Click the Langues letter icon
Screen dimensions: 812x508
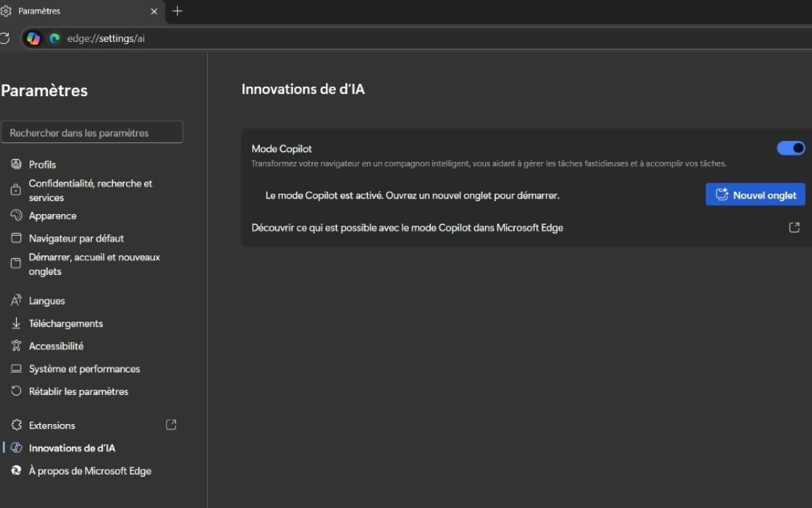pyautogui.click(x=16, y=301)
